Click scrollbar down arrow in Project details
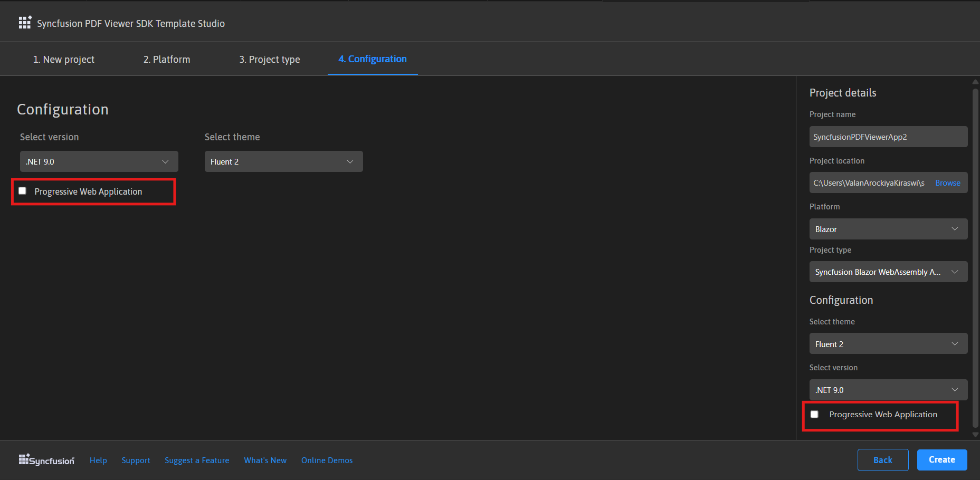Viewport: 980px width, 480px height. pos(975,435)
